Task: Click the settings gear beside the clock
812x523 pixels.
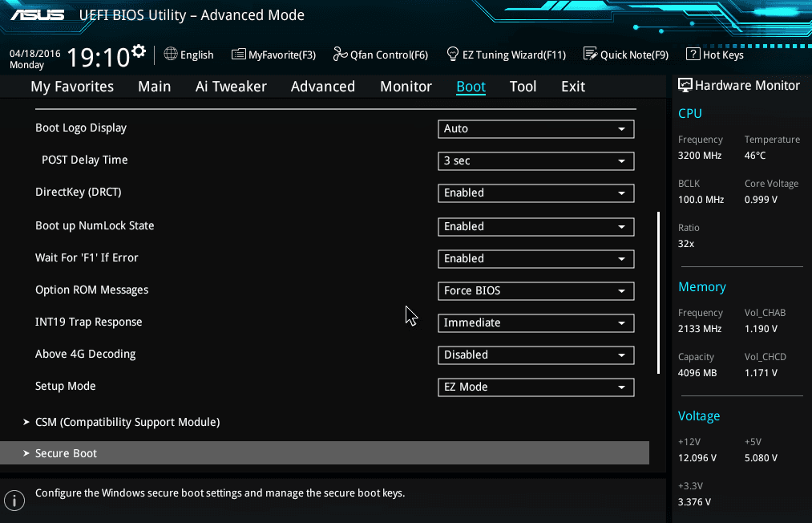Action: pos(139,51)
